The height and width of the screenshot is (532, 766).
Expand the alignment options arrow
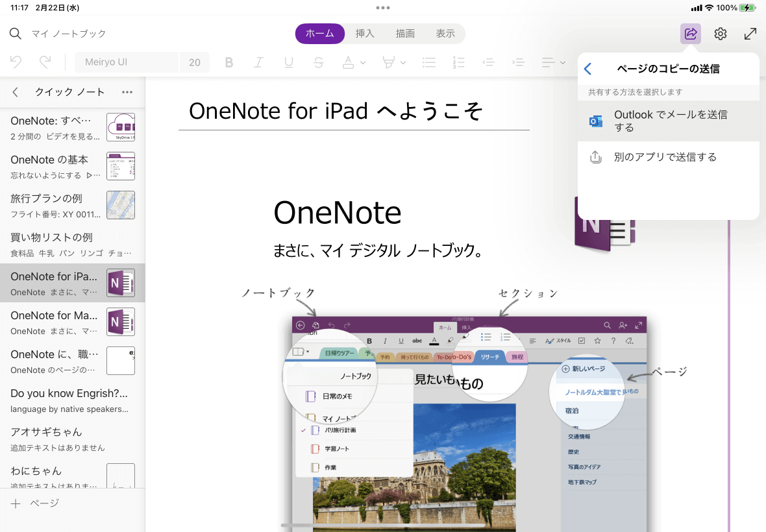[563, 62]
